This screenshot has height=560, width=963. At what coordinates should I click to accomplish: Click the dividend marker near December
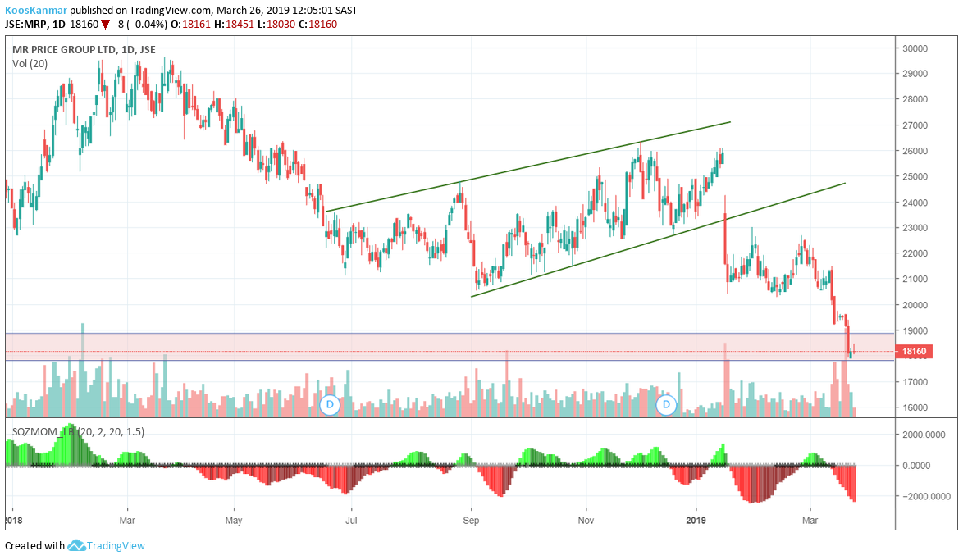coord(666,405)
